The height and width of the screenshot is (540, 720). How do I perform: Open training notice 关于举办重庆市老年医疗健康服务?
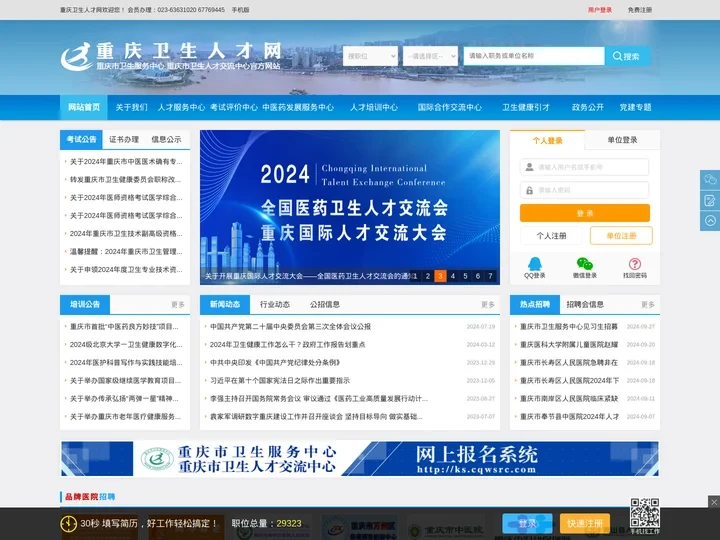coord(125,416)
